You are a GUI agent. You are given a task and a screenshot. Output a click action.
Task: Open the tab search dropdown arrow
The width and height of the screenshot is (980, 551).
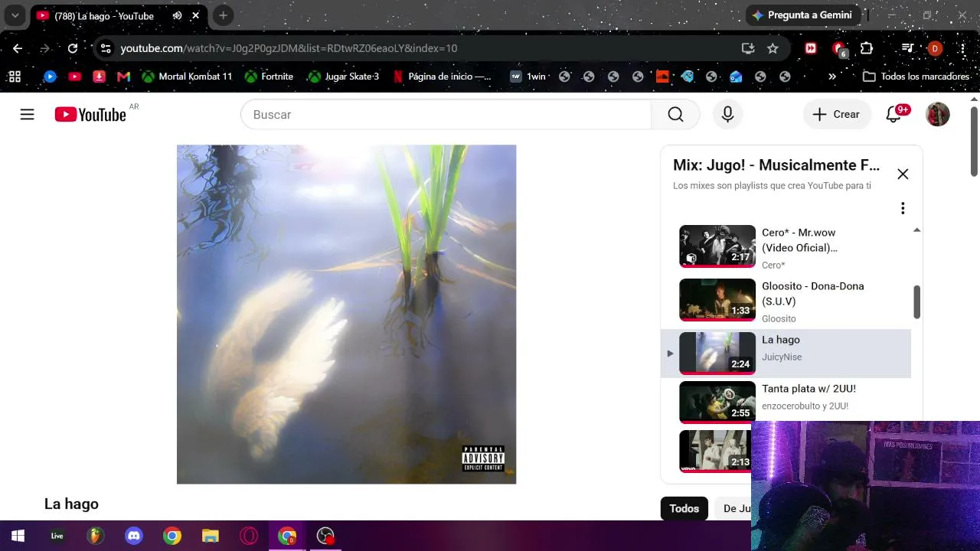[15, 15]
